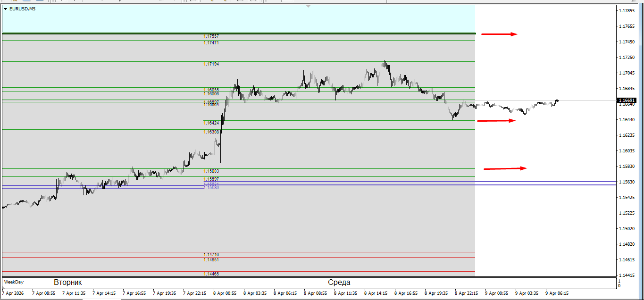Click the 8 Apr 00:55 time marker

click(225, 293)
